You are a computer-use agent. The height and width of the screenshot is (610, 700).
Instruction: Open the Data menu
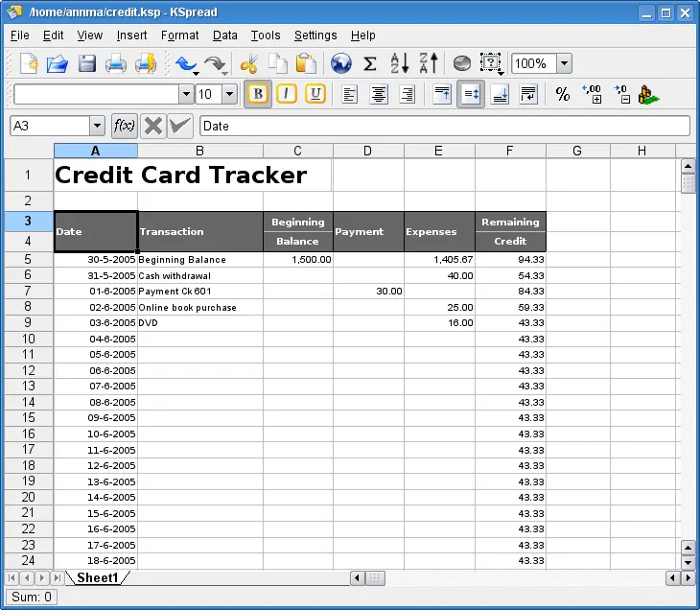225,35
